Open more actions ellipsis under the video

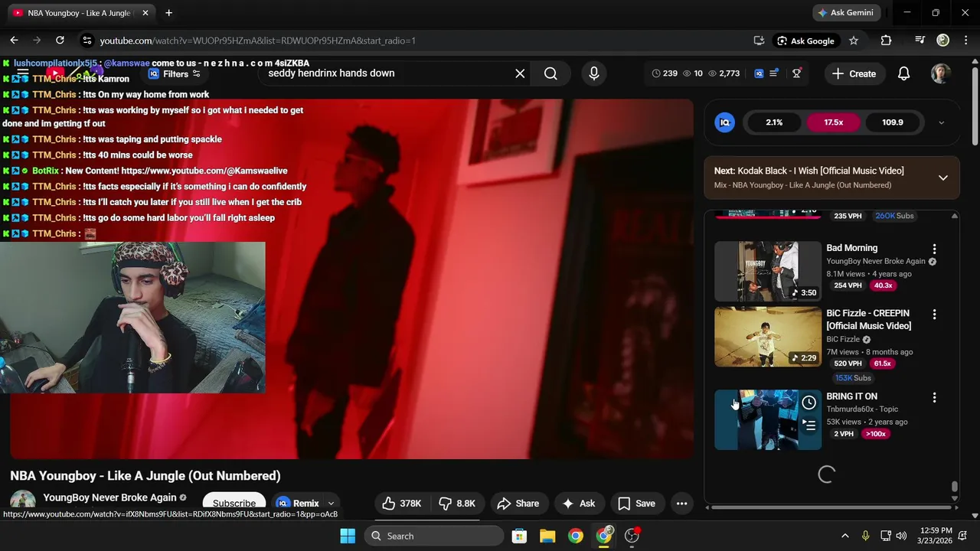pyautogui.click(x=681, y=504)
